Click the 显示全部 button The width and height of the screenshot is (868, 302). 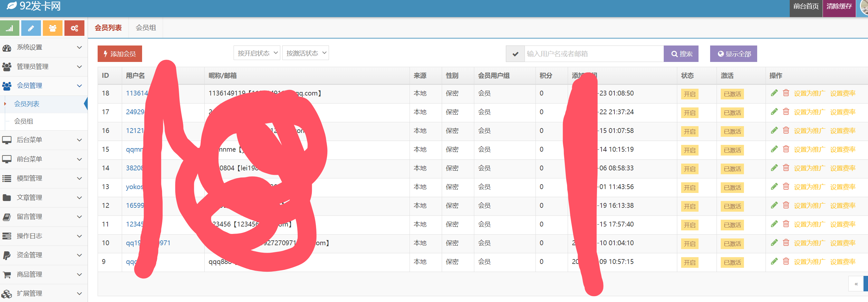point(733,54)
